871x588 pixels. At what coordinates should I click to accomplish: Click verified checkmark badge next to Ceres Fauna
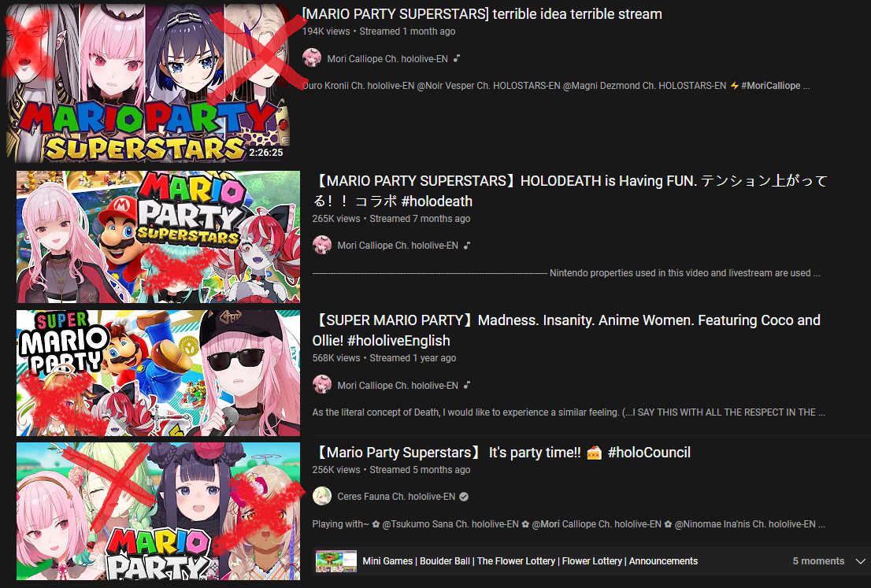(464, 497)
